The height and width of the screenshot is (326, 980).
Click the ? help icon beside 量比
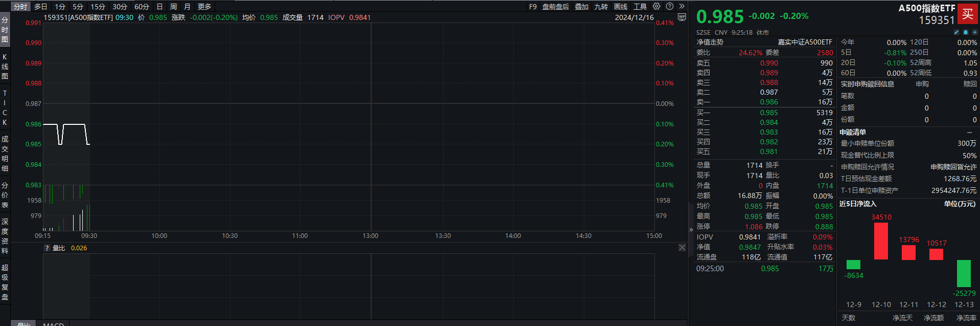(x=47, y=248)
